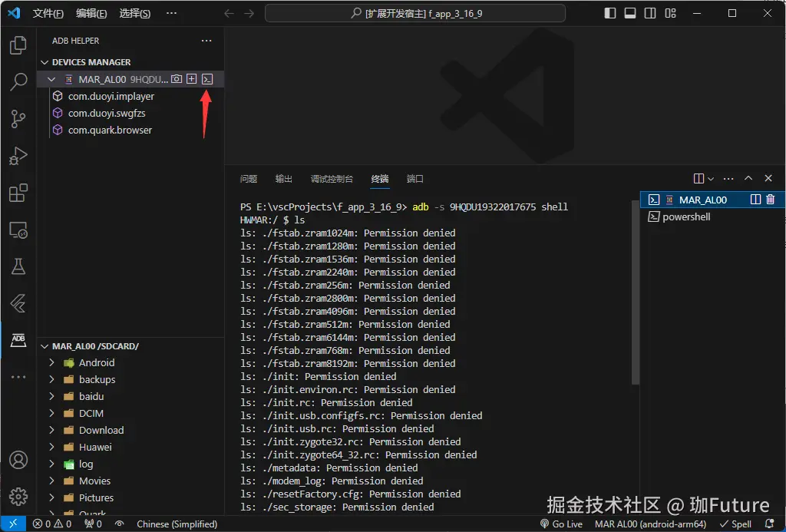Capture device screenshot with the camera icon
This screenshot has width=786, height=532.
[x=178, y=79]
